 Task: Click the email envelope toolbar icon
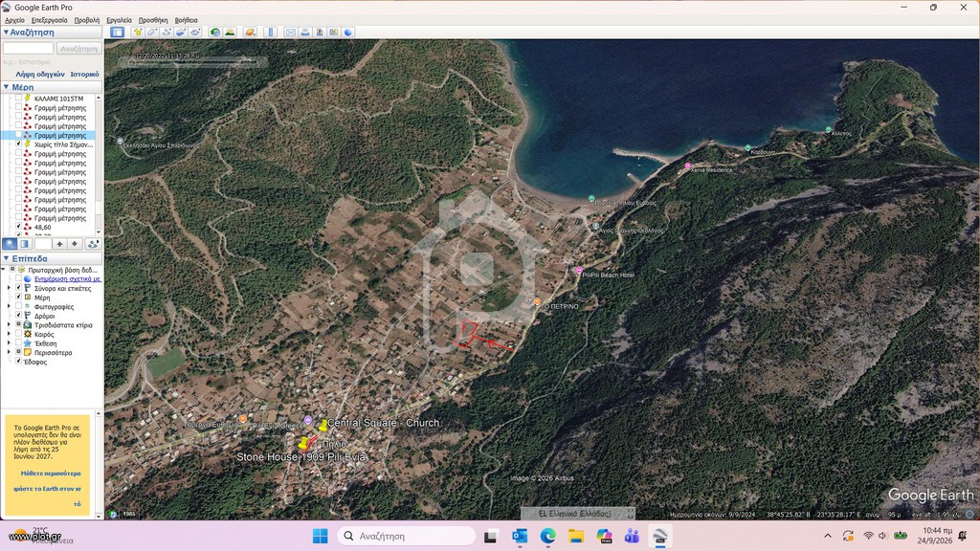click(x=291, y=32)
